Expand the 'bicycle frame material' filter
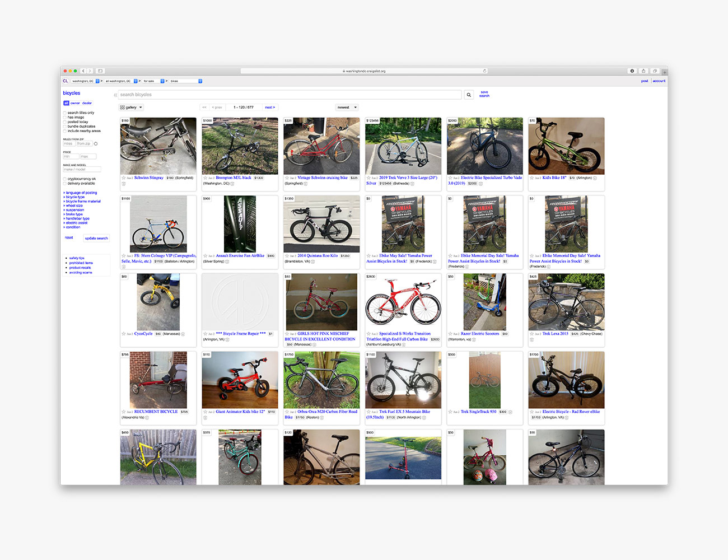The height and width of the screenshot is (560, 728). [x=83, y=202]
